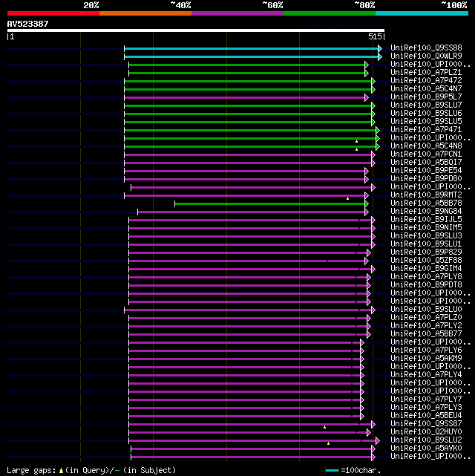The image size is (475, 476).
Task: Select the AV523387 query name
Action: click(28, 24)
